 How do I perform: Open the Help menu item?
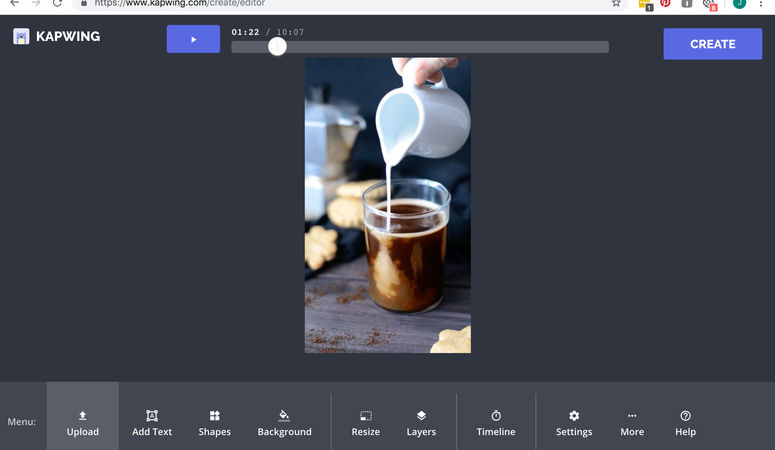[686, 423]
